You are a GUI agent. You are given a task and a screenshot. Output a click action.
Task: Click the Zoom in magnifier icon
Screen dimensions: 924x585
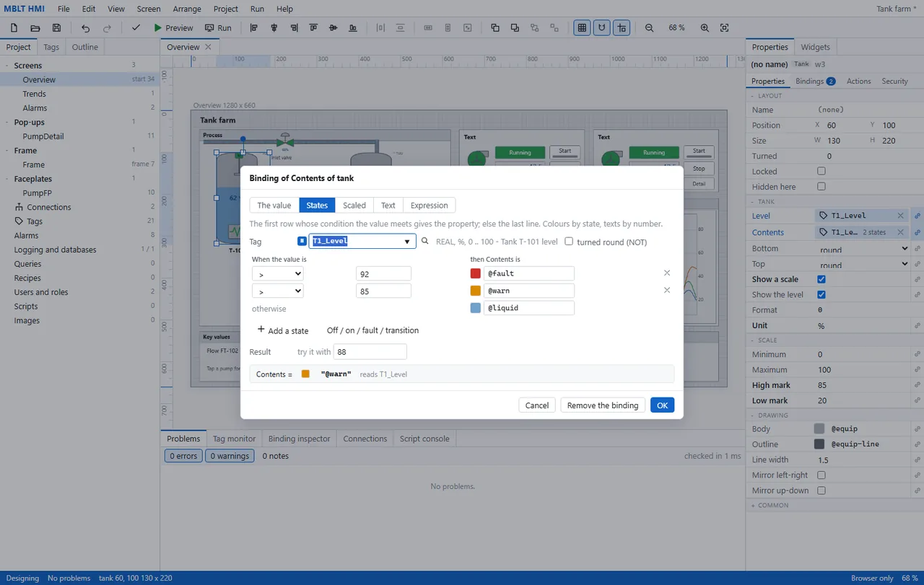coord(705,28)
